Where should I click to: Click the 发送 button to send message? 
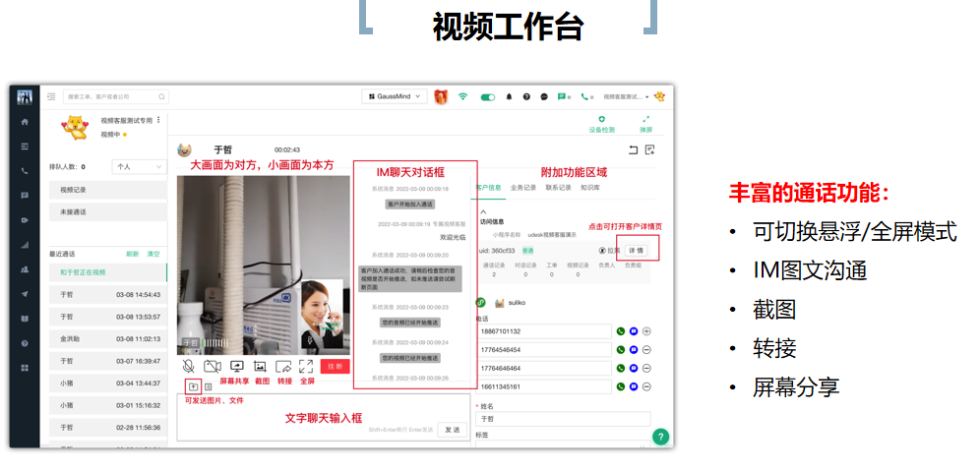tap(451, 429)
